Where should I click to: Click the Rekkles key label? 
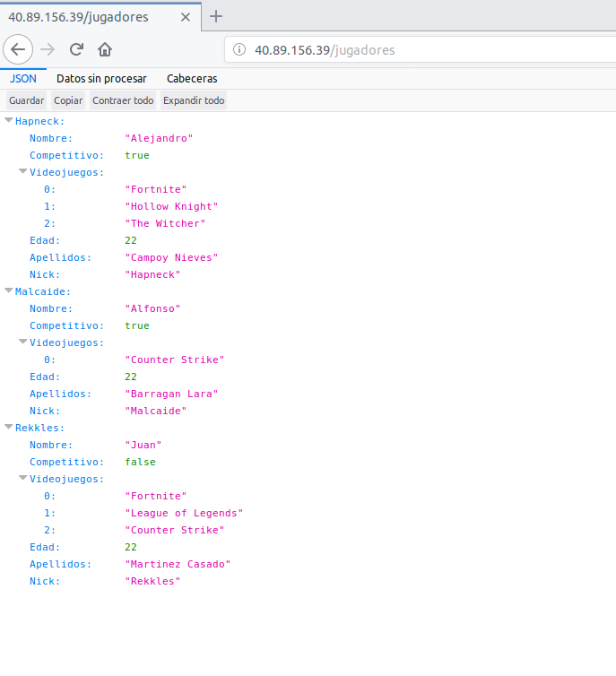[x=39, y=428]
